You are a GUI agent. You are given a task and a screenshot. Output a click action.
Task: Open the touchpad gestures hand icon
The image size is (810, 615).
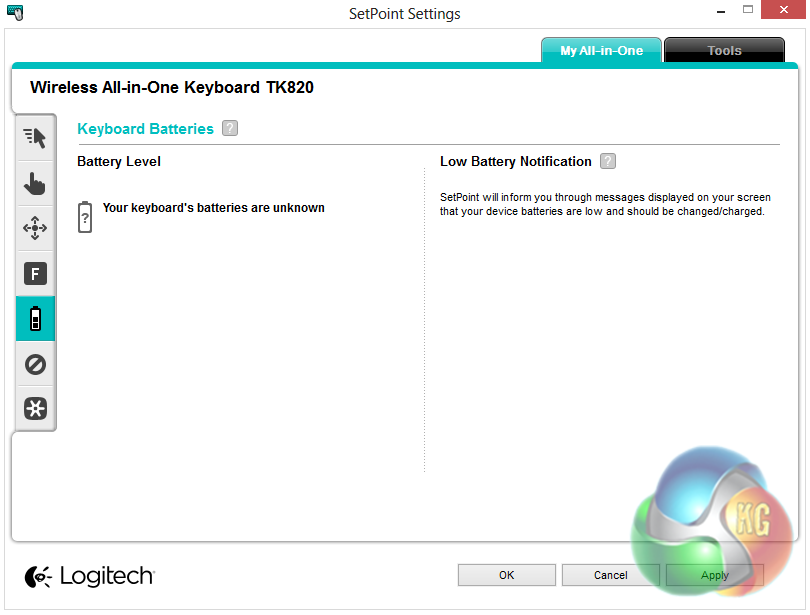(35, 184)
